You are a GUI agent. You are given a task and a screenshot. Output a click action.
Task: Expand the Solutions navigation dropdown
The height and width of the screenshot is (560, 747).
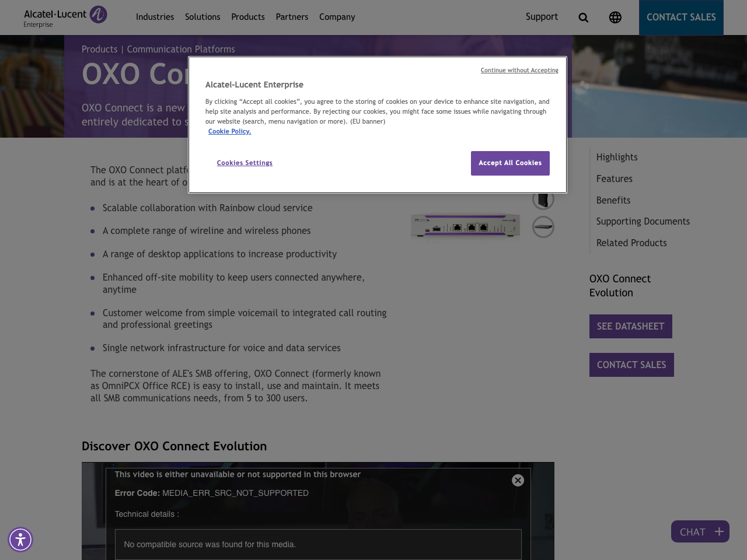[x=203, y=16]
